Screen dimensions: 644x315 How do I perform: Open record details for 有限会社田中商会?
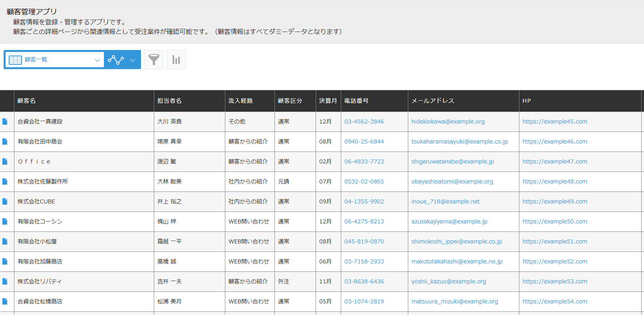click(5, 142)
